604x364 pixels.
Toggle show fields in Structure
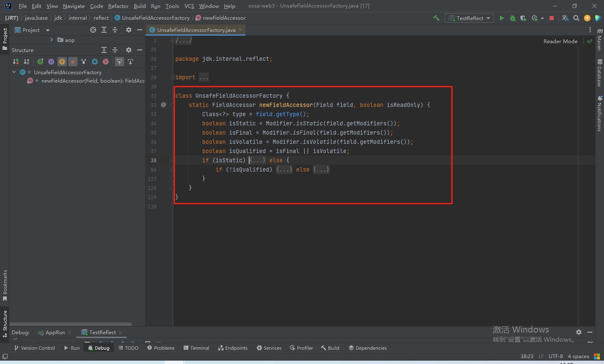(x=62, y=62)
